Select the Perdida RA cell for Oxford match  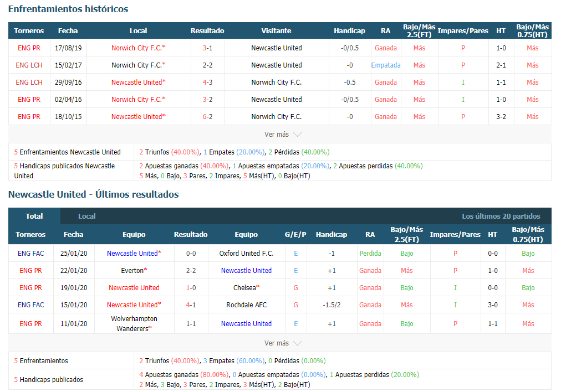click(370, 254)
